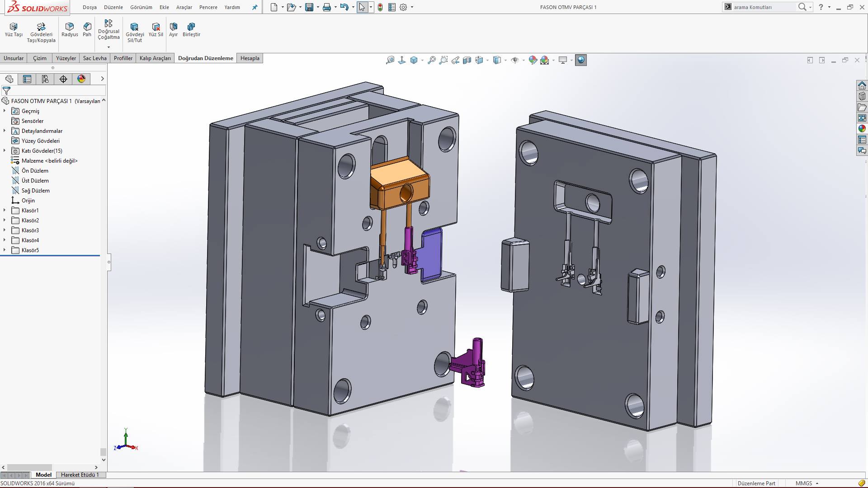Select Doğrusal Çoğaltma pattern tool
This screenshot has height=488, width=868.
point(108,30)
